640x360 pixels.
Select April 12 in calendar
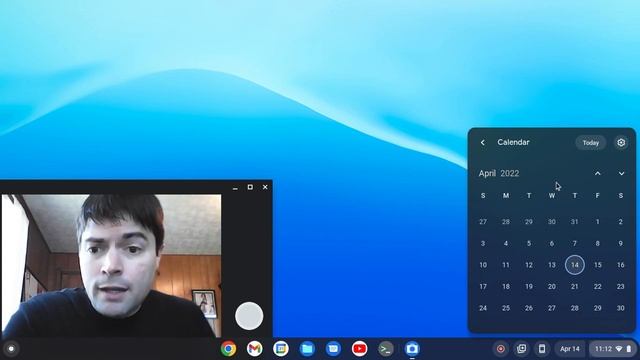click(529, 265)
